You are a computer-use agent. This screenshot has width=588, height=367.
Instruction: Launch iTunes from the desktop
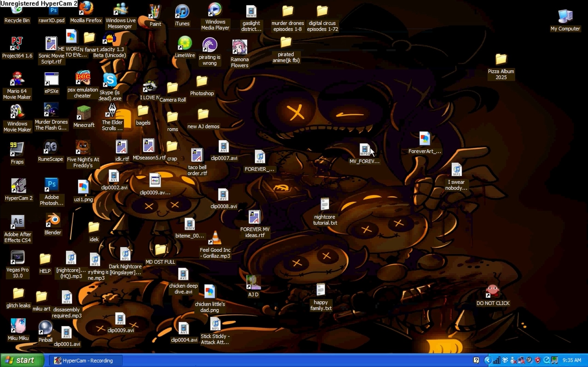[x=182, y=14]
